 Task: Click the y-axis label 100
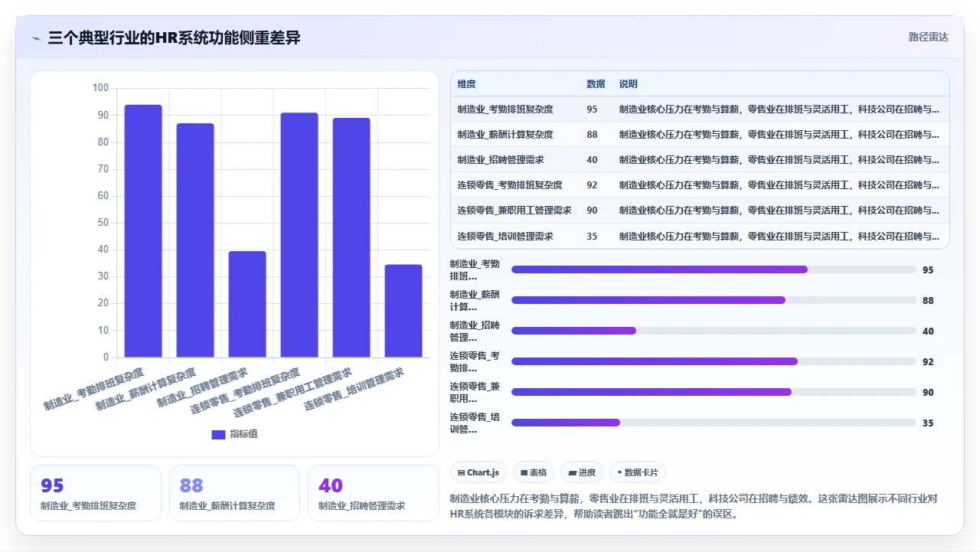point(100,88)
